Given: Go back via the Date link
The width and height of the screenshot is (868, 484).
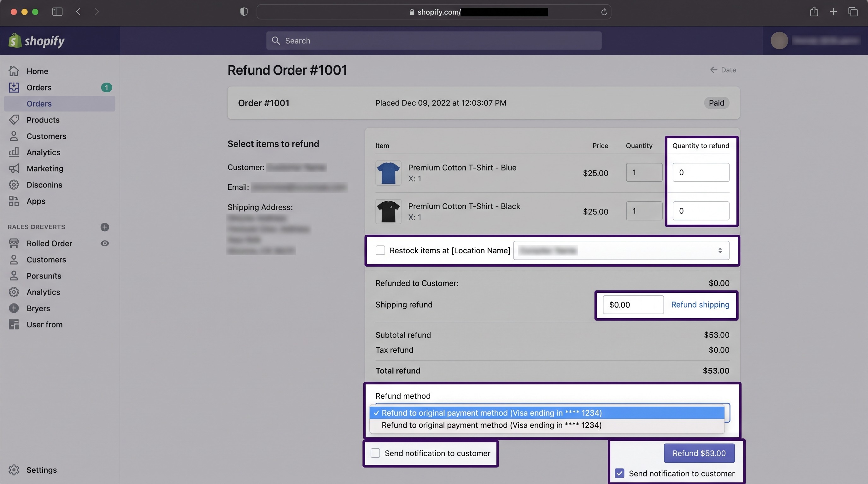Looking at the screenshot, I should click(x=723, y=70).
